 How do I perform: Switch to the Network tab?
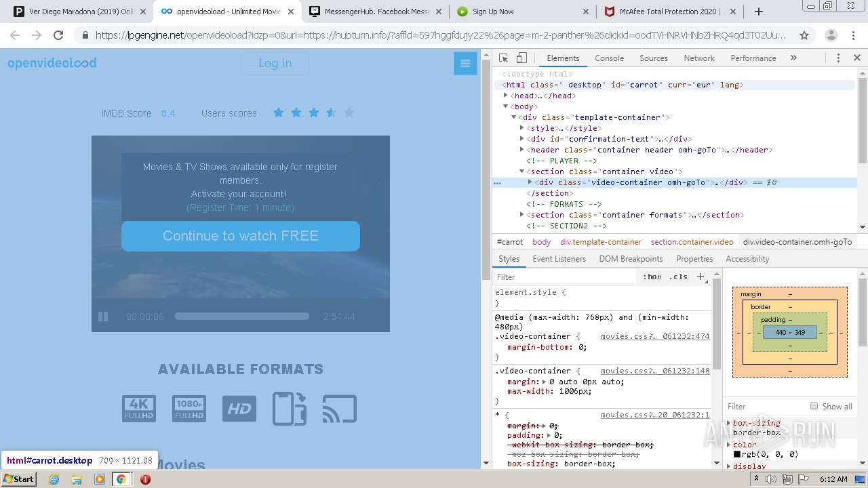click(699, 58)
